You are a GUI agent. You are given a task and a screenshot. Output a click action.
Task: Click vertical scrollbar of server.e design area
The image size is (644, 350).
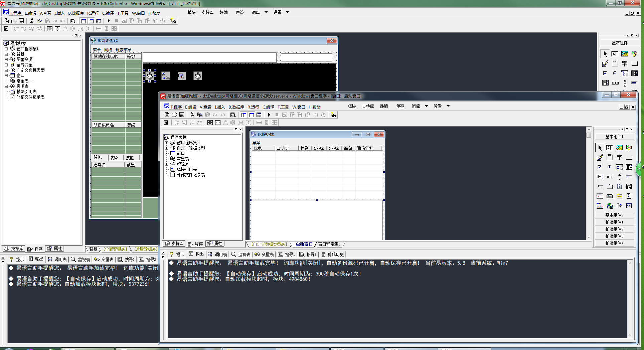(x=589, y=183)
